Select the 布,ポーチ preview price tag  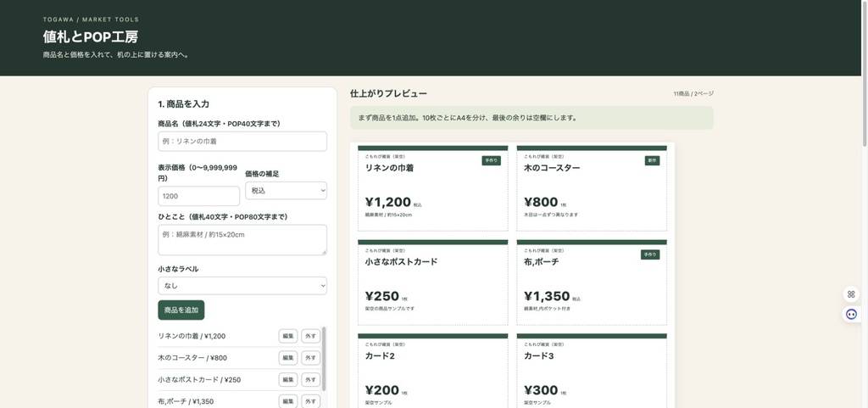(x=592, y=282)
